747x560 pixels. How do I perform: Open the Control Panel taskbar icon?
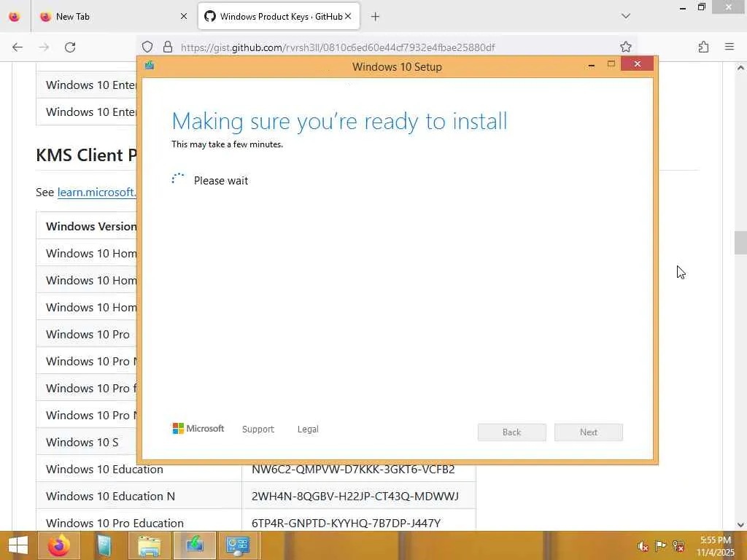pyautogui.click(x=239, y=545)
